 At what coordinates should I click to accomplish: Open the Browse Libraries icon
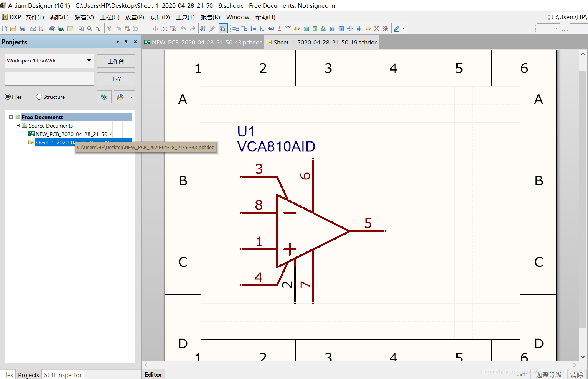click(x=223, y=29)
